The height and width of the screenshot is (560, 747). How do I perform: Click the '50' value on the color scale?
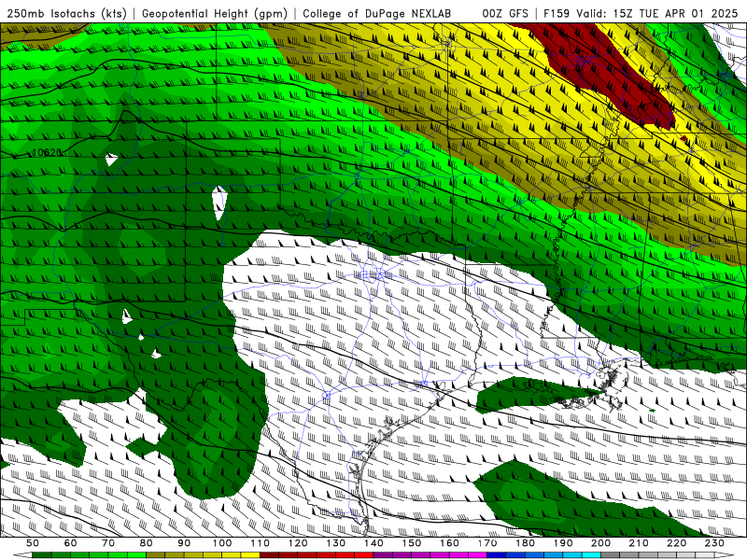tap(33, 543)
